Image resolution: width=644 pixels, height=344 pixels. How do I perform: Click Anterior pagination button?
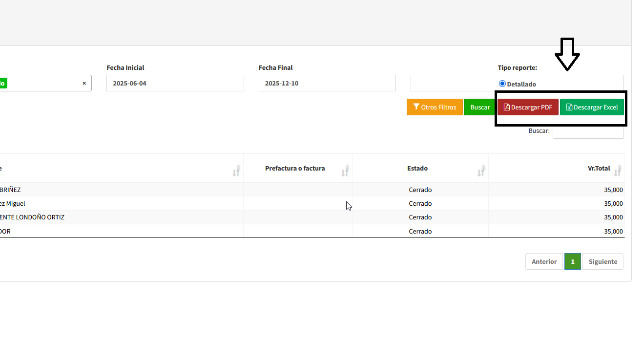point(544,261)
